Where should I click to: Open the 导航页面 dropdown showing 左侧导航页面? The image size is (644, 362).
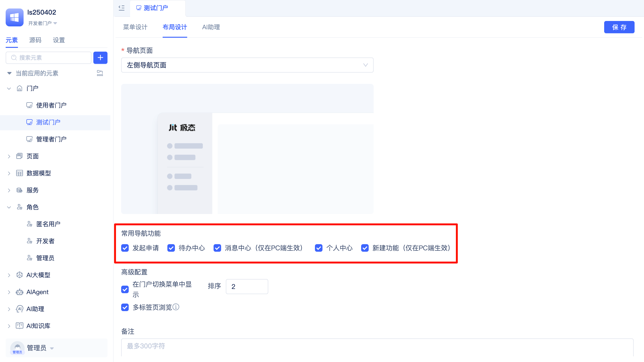coord(247,65)
